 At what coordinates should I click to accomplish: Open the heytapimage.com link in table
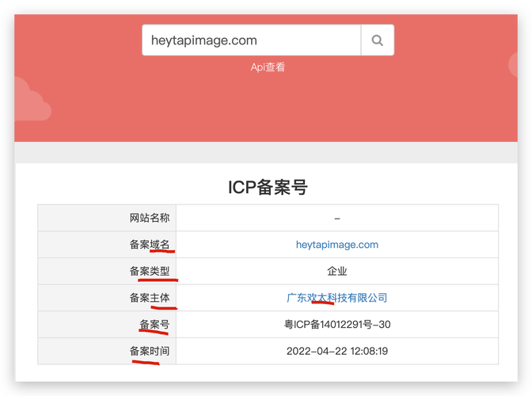point(337,245)
